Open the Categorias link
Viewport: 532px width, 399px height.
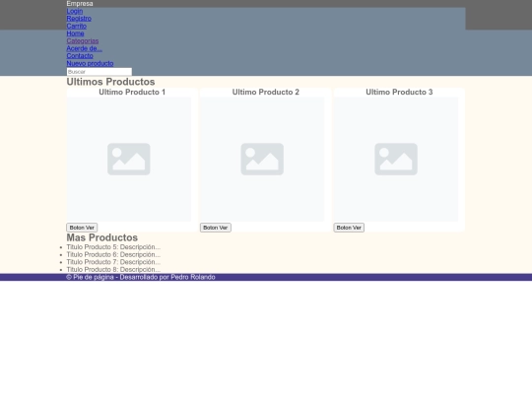click(x=83, y=41)
